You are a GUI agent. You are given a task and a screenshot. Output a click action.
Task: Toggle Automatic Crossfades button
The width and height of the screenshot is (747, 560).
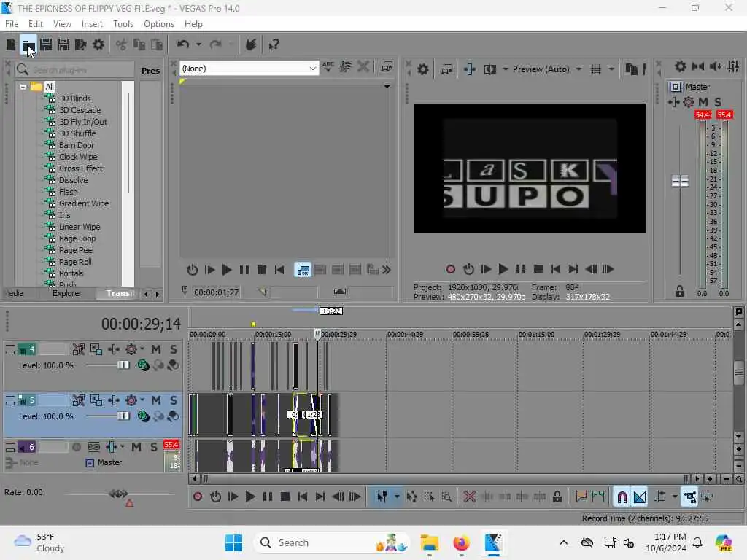click(x=640, y=497)
